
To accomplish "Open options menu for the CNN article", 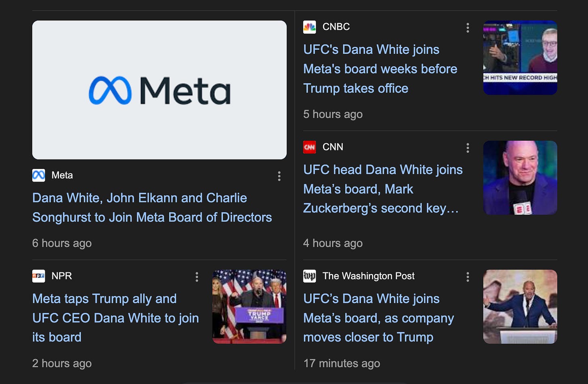I will [x=467, y=148].
